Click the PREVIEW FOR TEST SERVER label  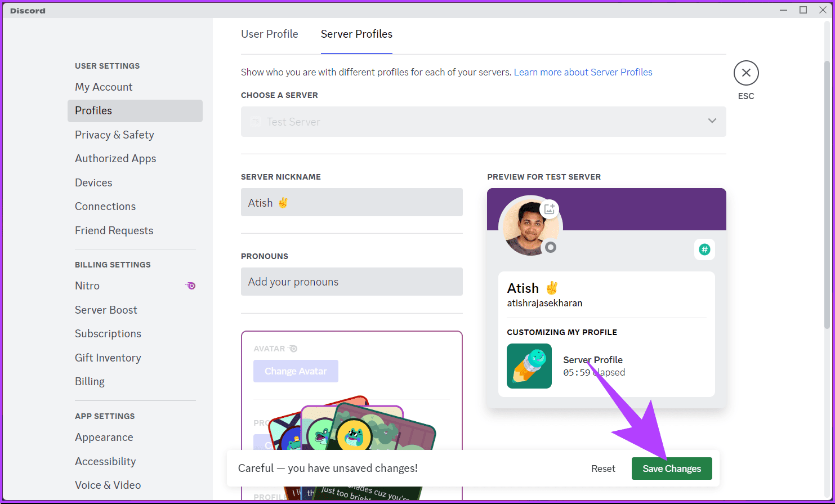(x=544, y=177)
